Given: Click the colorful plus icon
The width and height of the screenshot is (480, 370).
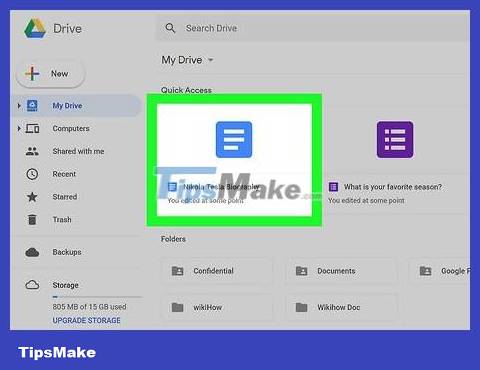Looking at the screenshot, I should click(32, 73).
